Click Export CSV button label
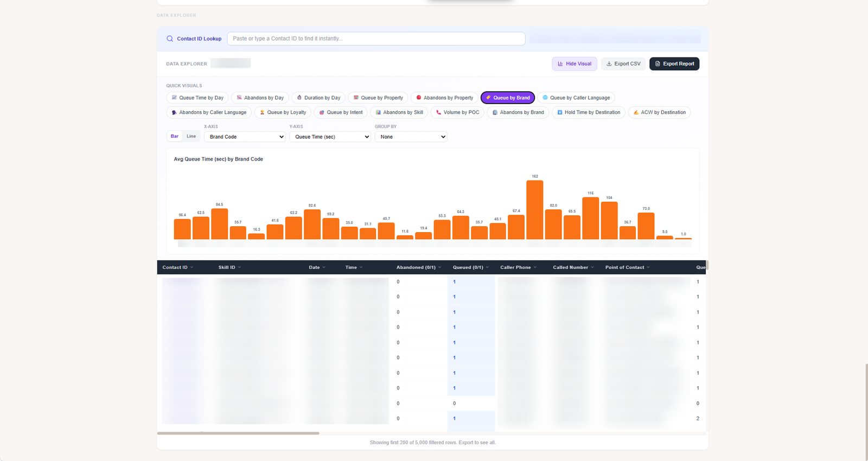868x461 pixels. tap(627, 64)
